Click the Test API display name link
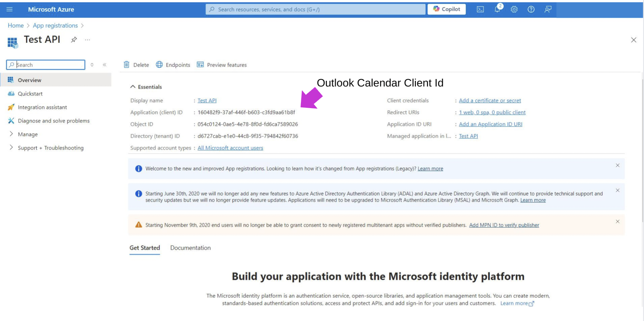644x321 pixels. coord(207,101)
